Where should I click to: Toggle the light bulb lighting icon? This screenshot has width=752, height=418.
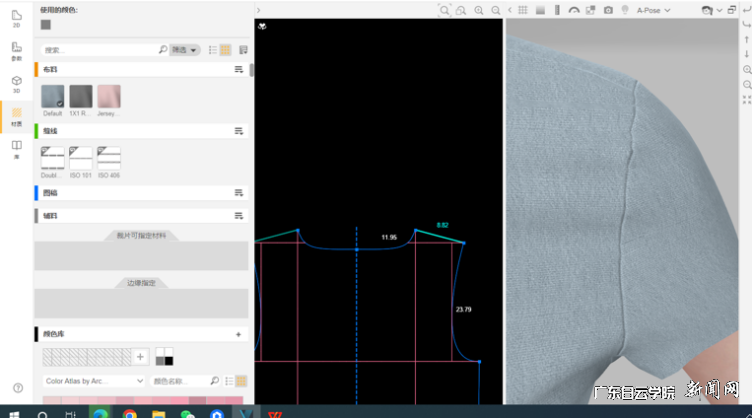625,10
